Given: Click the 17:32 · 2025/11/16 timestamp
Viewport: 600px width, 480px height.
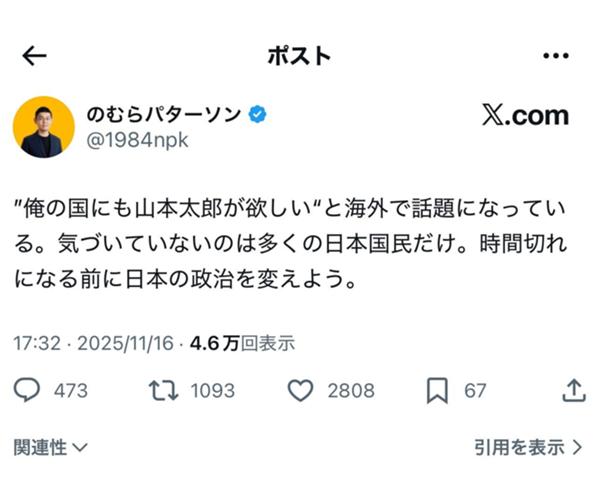Looking at the screenshot, I should click(x=93, y=343).
